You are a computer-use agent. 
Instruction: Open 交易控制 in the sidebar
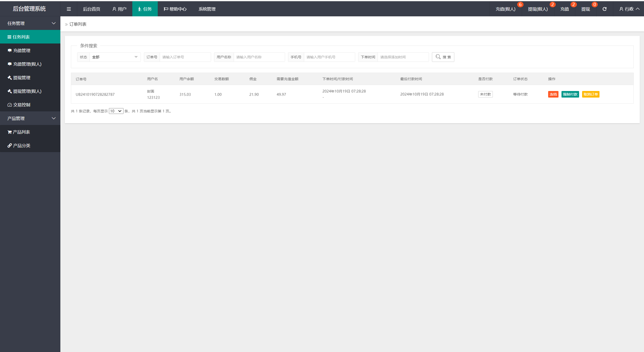(21, 105)
